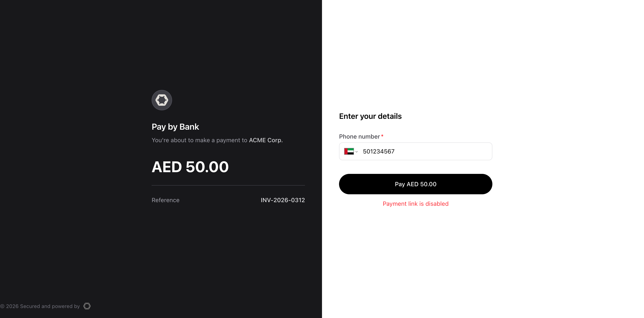Click the 'Payment link is disabled' message
Image resolution: width=644 pixels, height=318 pixels.
click(415, 204)
